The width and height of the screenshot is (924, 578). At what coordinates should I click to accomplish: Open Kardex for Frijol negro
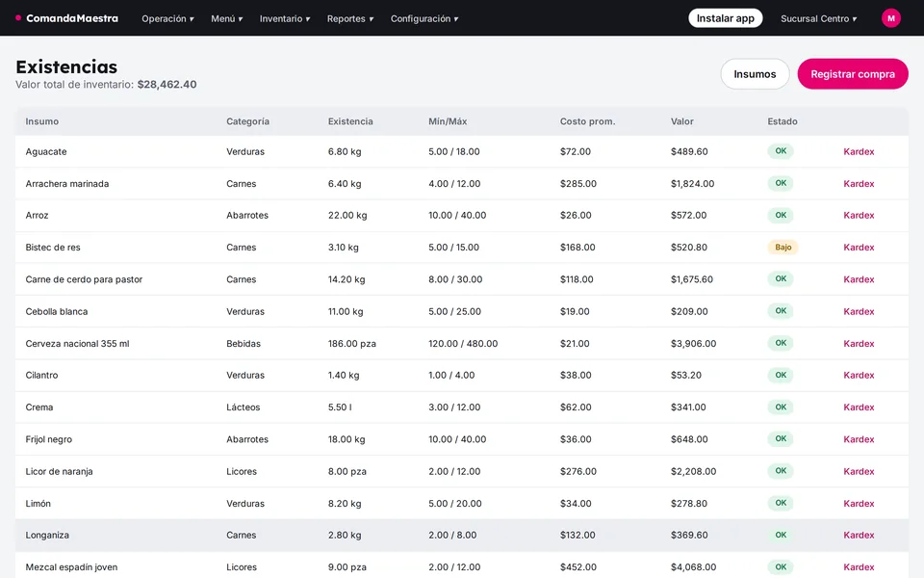[859, 439]
